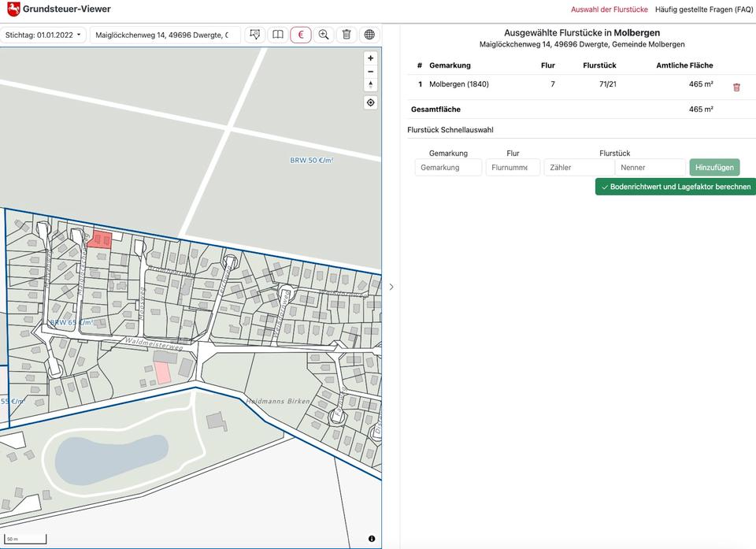Open the Gemarkung combo box field
This screenshot has width=756, height=549.
point(448,167)
